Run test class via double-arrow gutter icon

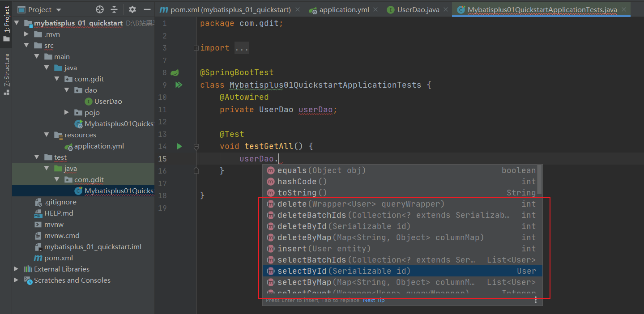point(179,85)
